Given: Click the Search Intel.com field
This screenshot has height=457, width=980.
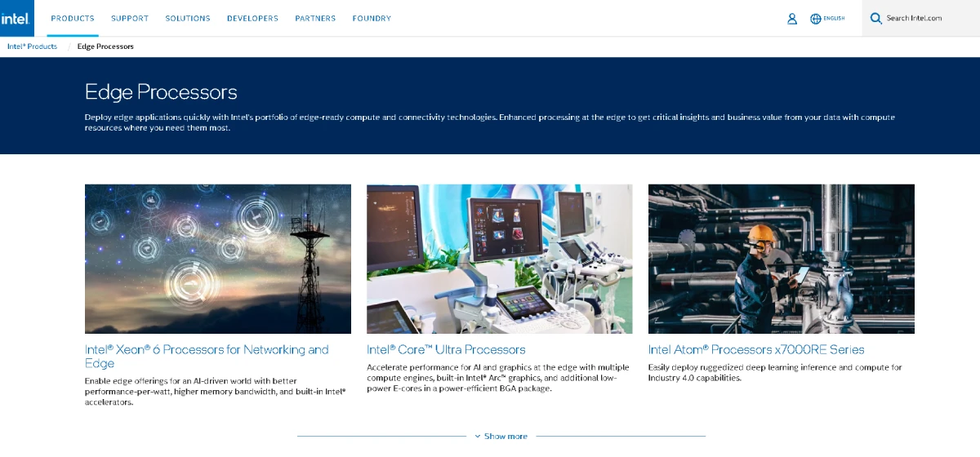Looking at the screenshot, I should click(920, 18).
